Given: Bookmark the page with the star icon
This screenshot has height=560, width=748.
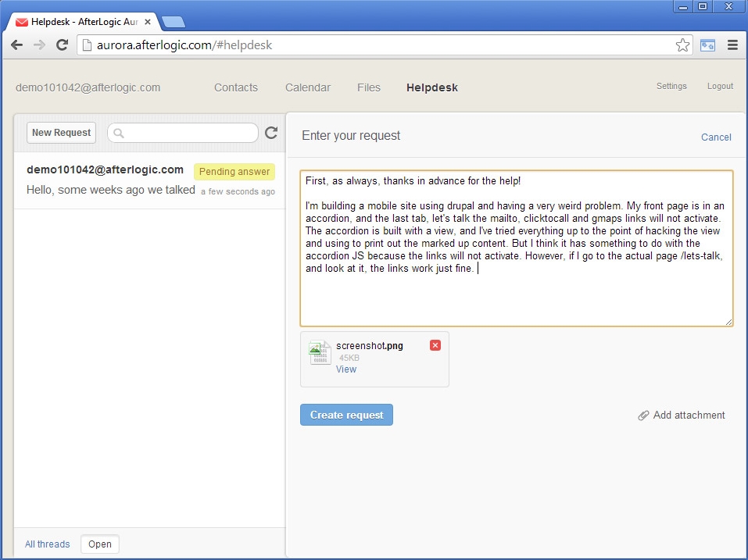Looking at the screenshot, I should pos(682,45).
